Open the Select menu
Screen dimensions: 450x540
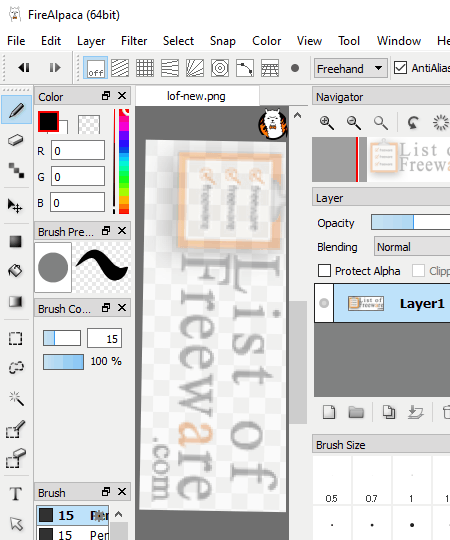pyautogui.click(x=178, y=41)
